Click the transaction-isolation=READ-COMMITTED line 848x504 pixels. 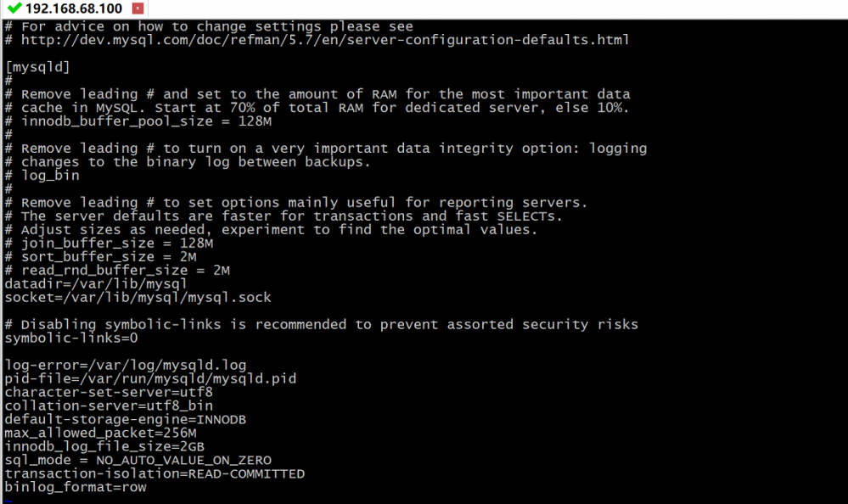(154, 473)
